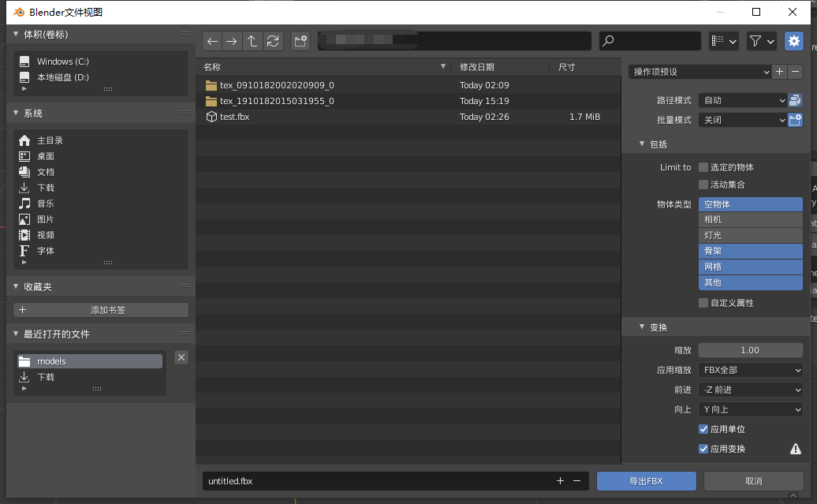Navigate up to the parent directory

[253, 41]
